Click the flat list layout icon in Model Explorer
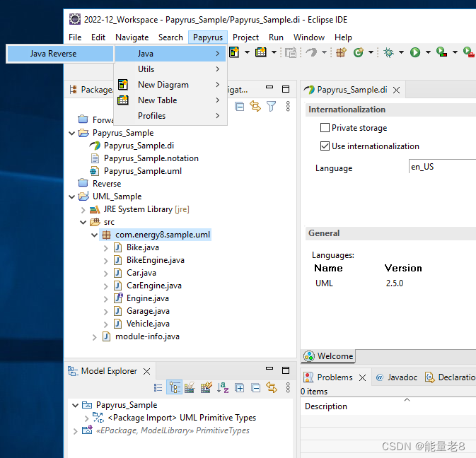The width and height of the screenshot is (476, 458). click(158, 387)
